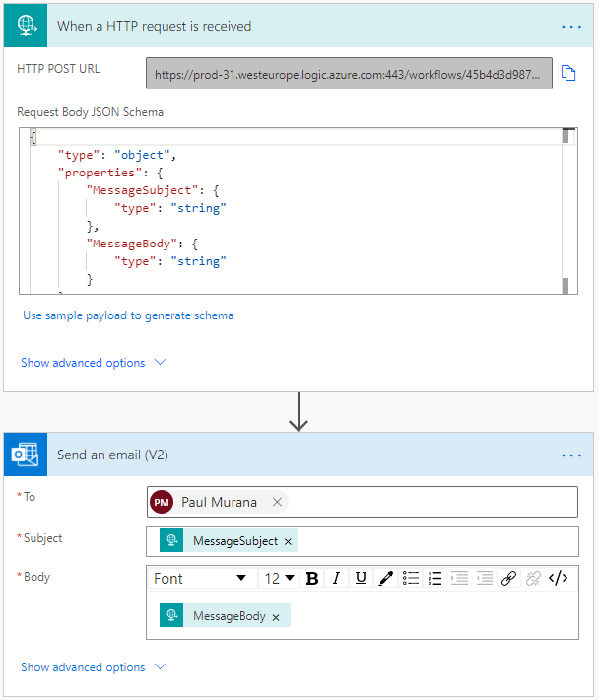Click the To input field empty area
This screenshot has height=700, width=599.
433,502
